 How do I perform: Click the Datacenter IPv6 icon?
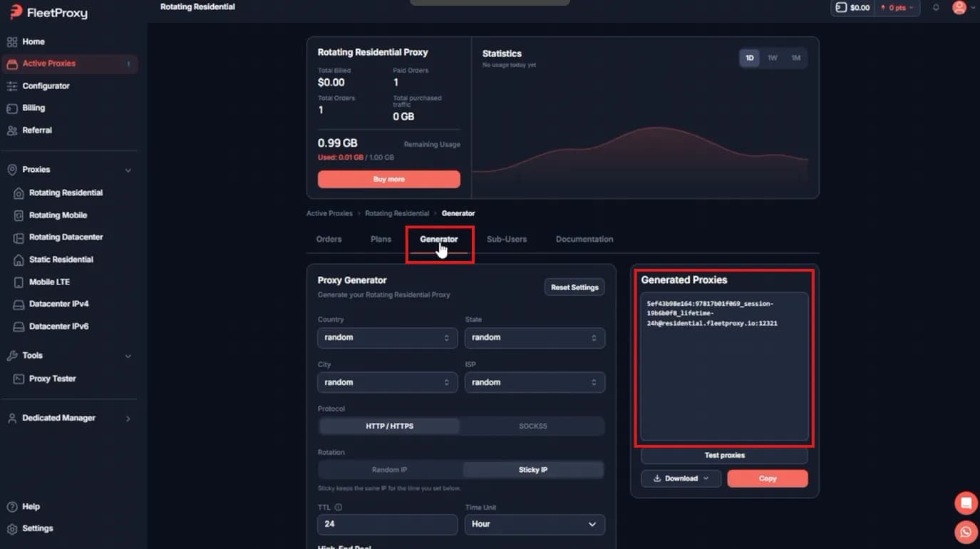19,327
